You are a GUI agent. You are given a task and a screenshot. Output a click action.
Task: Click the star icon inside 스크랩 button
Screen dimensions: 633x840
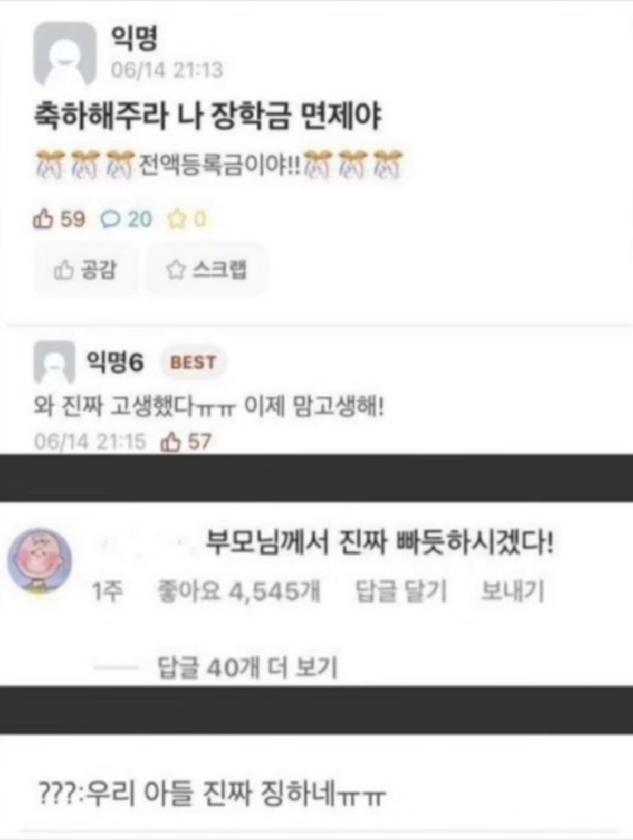176,270
